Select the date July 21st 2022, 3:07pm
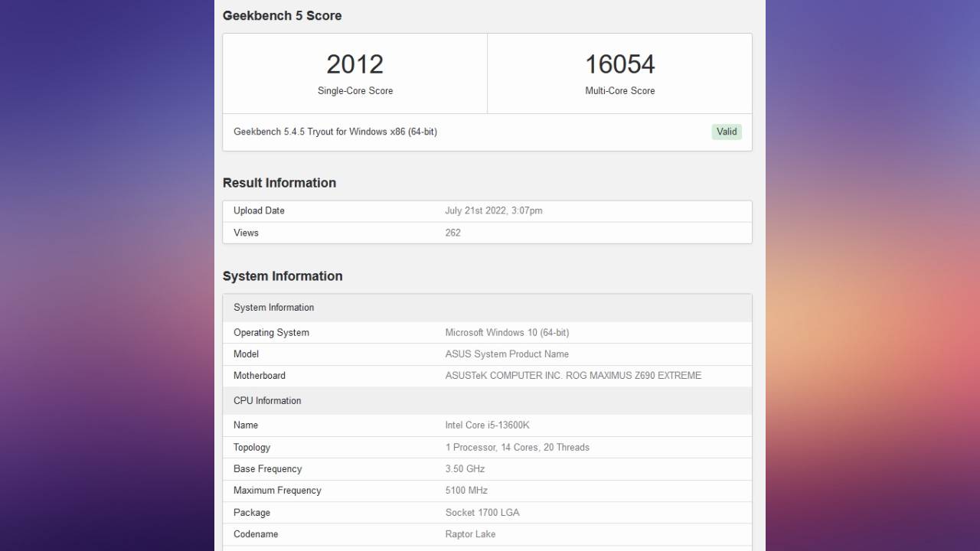Screen dimensions: 980x551 point(494,210)
